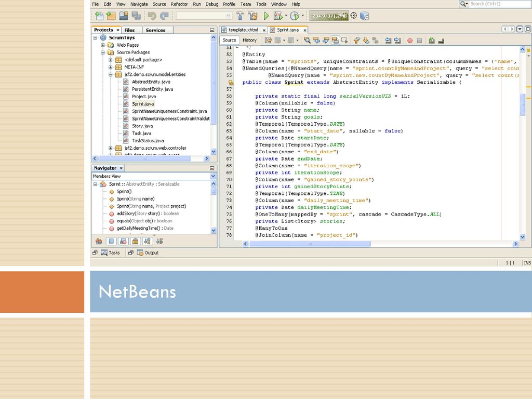Toggle Bookmark in editor toolbar
This screenshot has width=532, height=399.
(x=376, y=41)
